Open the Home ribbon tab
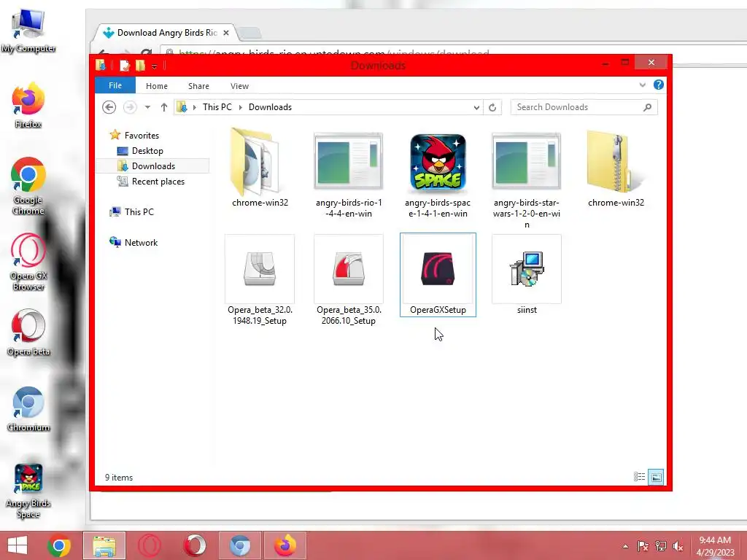Screen dimensions: 747x560 pos(157,86)
